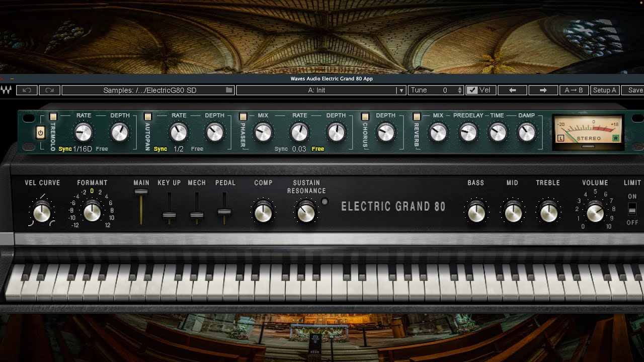The width and height of the screenshot is (644, 362).
Task: Redo with the redo arrow button
Action: click(49, 90)
